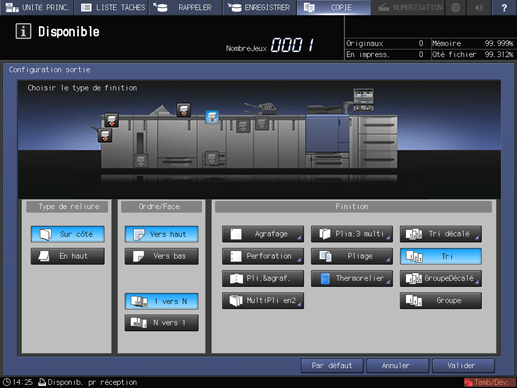Image resolution: width=517 pixels, height=388 pixels.
Task: Select 1 vers N output order
Action: pyautogui.click(x=162, y=301)
